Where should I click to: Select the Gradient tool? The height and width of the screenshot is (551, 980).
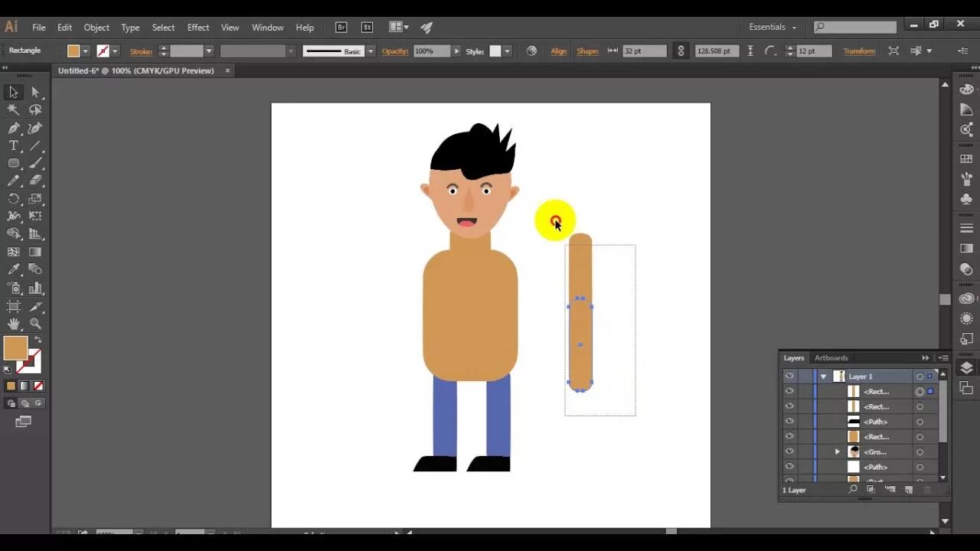click(35, 252)
